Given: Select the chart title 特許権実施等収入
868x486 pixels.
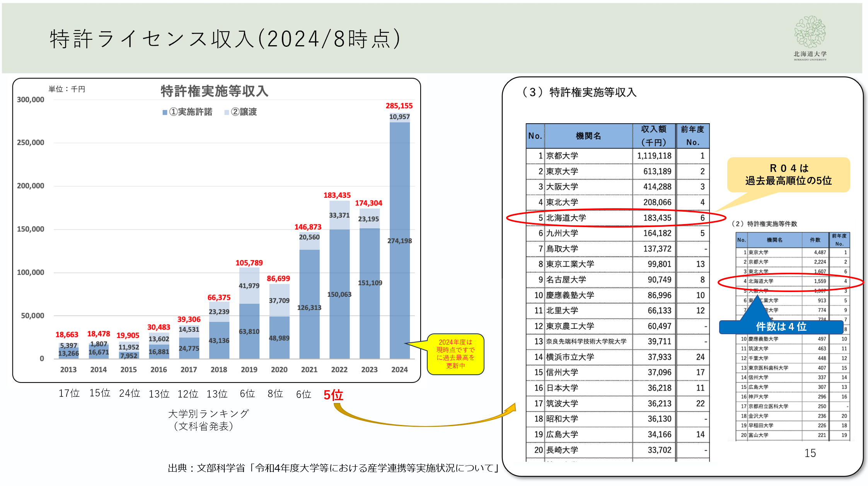Looking at the screenshot, I should [x=214, y=91].
